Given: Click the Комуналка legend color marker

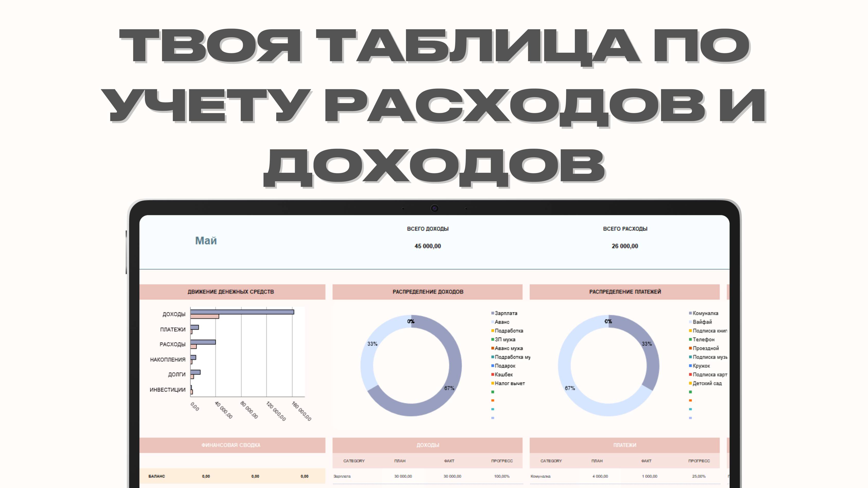Looking at the screenshot, I should [690, 313].
